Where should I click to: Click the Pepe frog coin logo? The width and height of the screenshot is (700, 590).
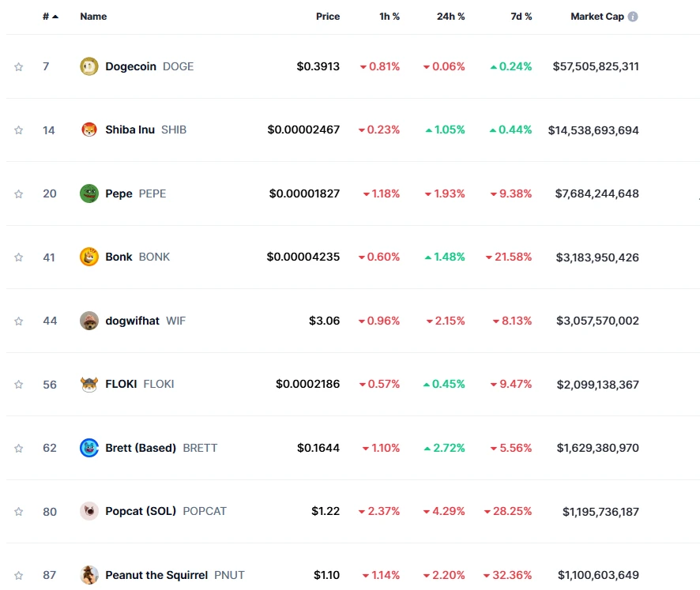(x=89, y=194)
